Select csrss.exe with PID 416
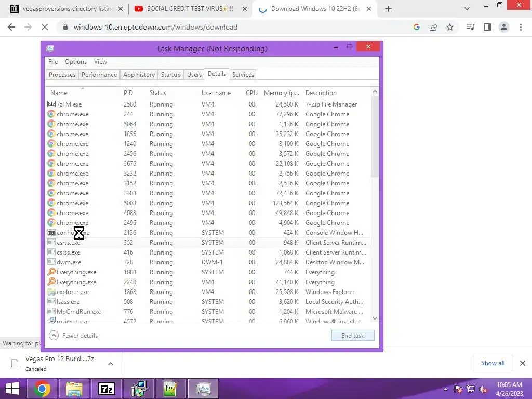Viewport: 532px width, 399px height. pos(208,252)
